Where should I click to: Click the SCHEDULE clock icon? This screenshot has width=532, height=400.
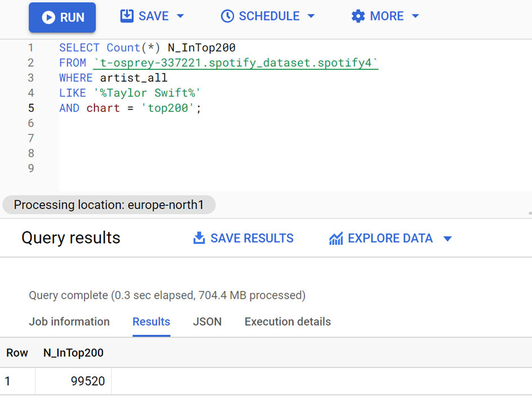click(227, 16)
